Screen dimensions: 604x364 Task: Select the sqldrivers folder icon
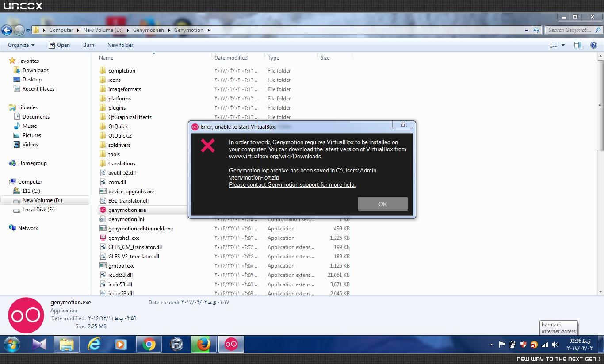(103, 145)
